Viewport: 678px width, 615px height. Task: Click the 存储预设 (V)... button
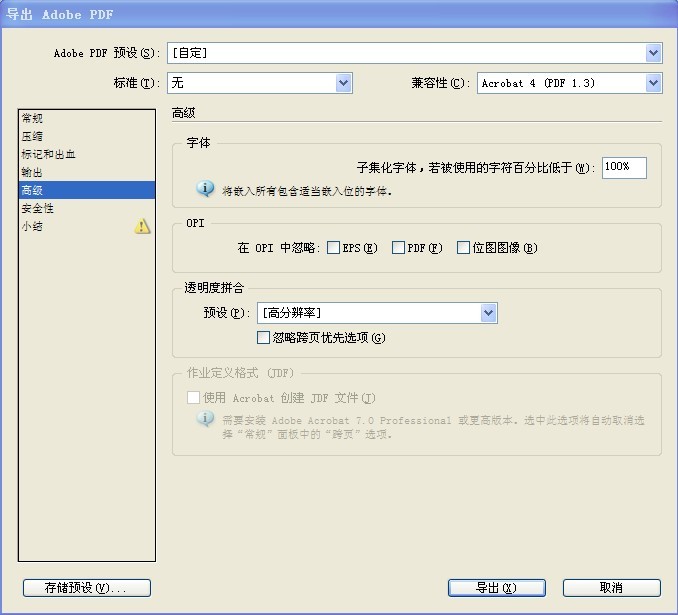[x=86, y=588]
